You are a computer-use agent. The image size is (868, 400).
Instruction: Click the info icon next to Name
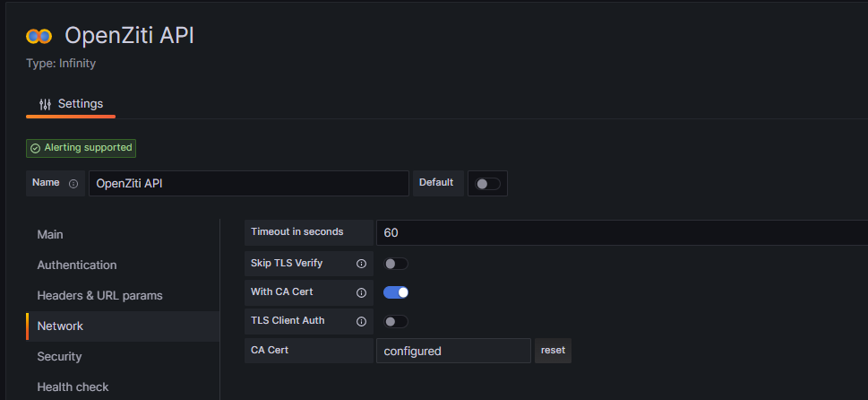click(73, 183)
